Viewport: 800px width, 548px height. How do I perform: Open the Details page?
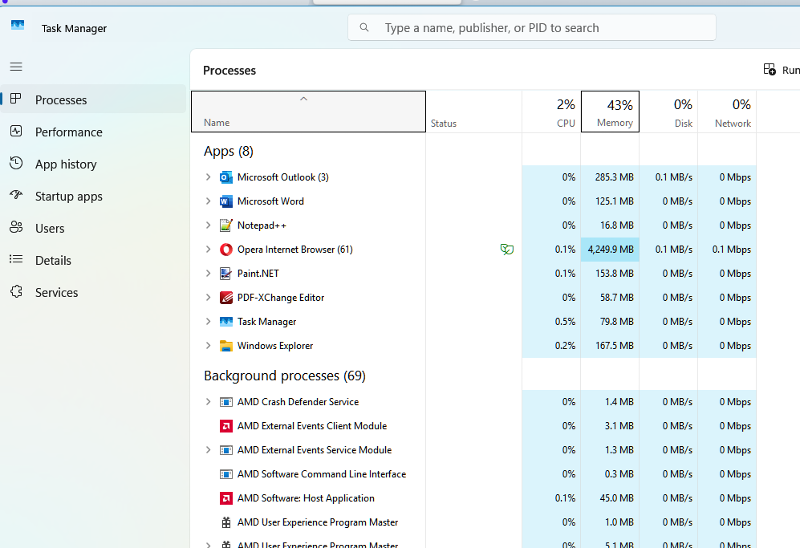tap(93, 260)
